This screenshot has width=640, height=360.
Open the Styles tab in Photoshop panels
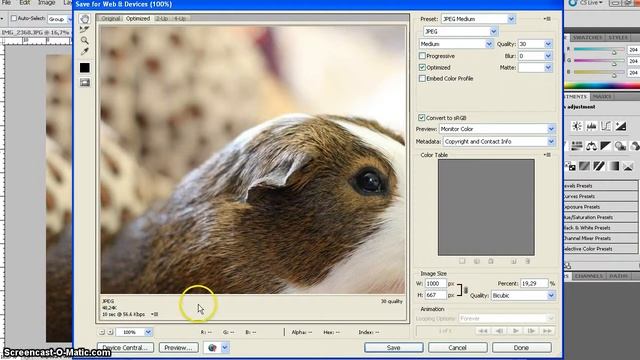coord(618,38)
